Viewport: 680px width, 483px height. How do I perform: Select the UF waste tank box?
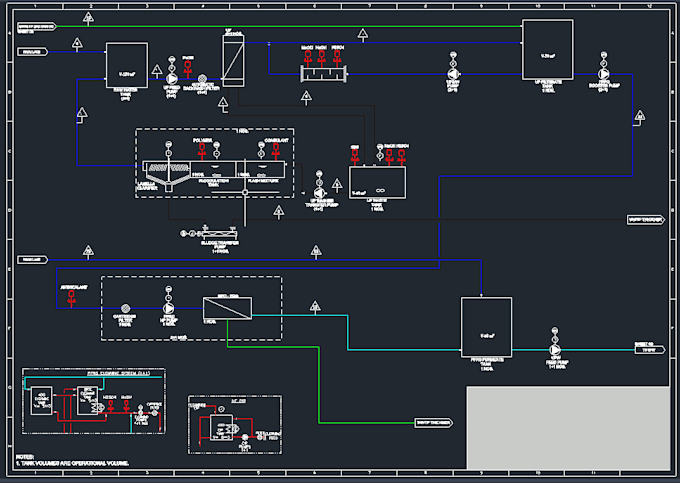377,183
